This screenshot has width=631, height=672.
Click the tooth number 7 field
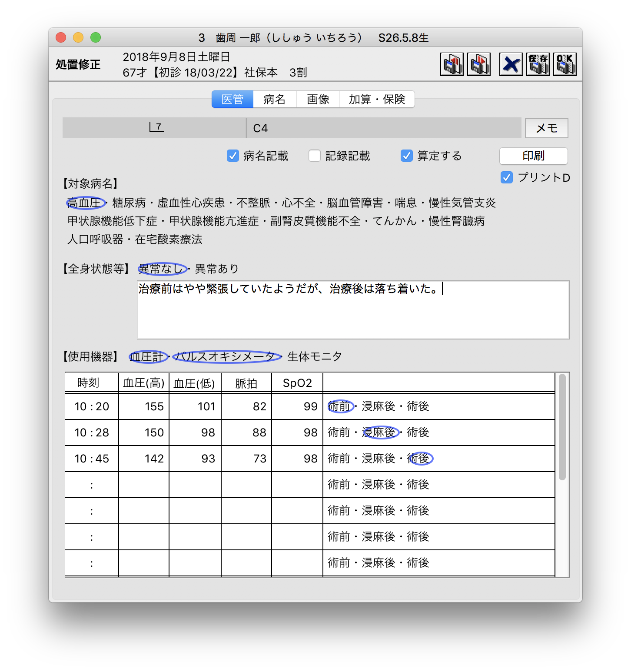pyautogui.click(x=154, y=128)
